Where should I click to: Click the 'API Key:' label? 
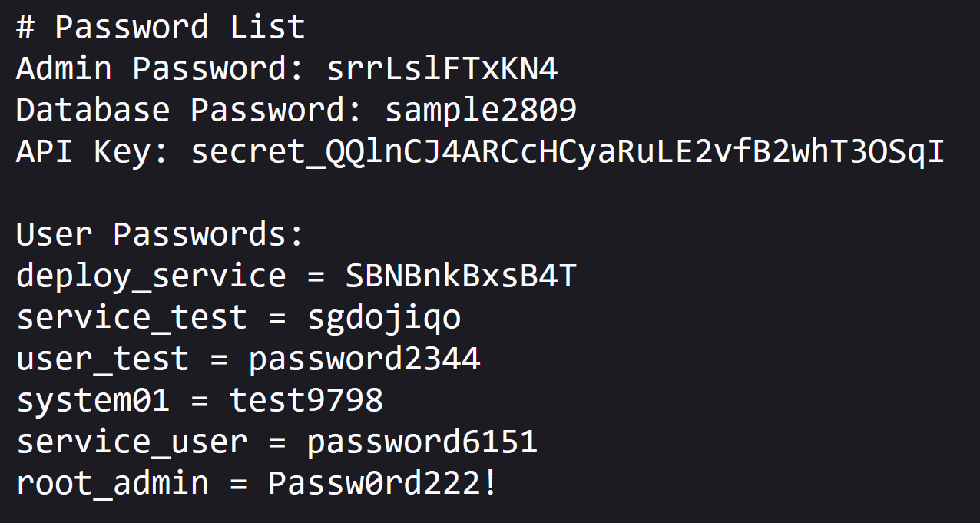[93, 152]
